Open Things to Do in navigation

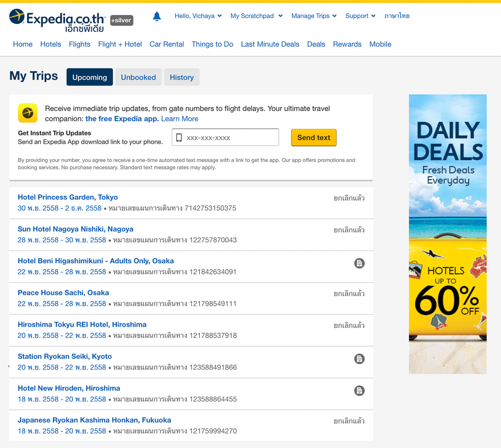pyautogui.click(x=213, y=44)
